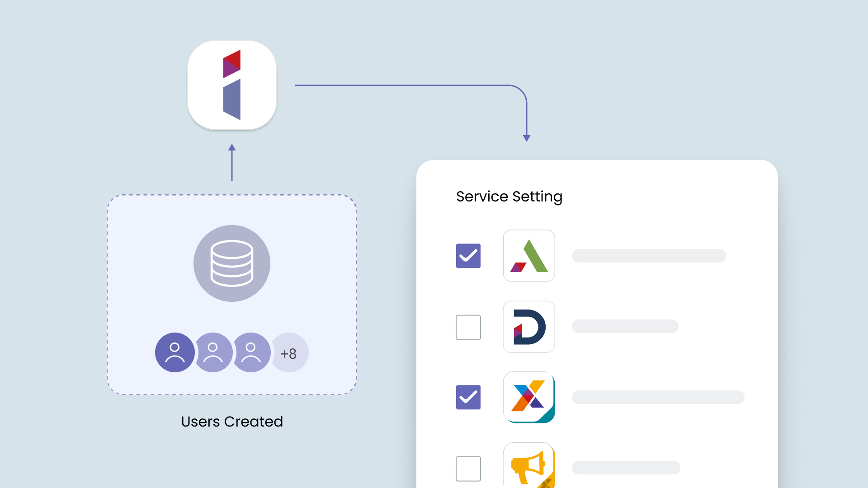This screenshot has height=488, width=868.
Task: Click the navy 'D' service logo
Action: click(x=529, y=327)
